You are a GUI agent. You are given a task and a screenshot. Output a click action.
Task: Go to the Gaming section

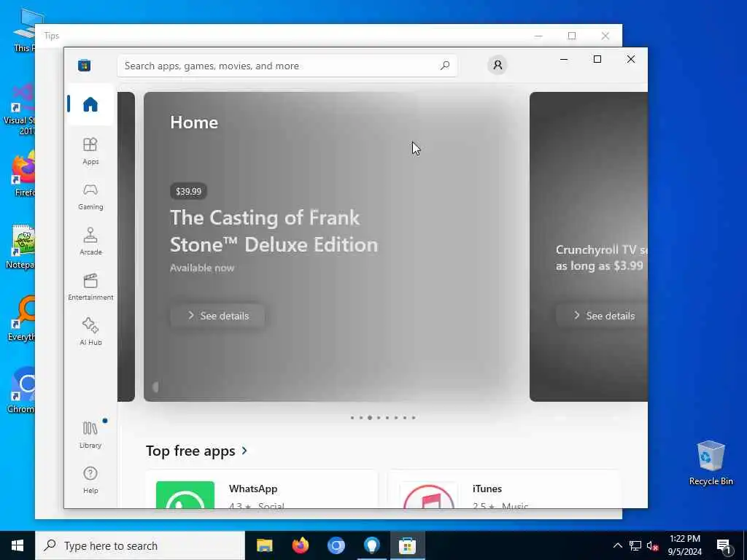coord(90,196)
